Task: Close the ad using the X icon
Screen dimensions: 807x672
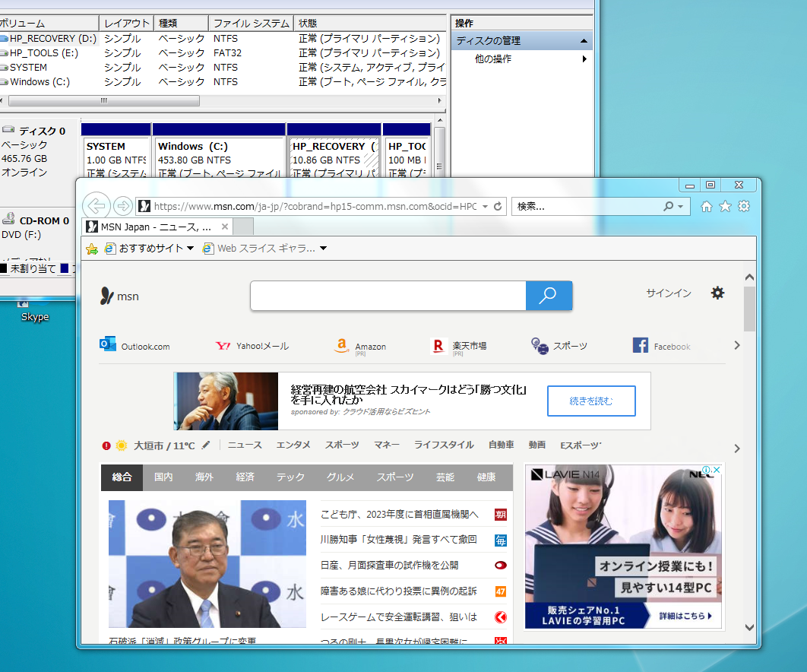Action: 717,470
